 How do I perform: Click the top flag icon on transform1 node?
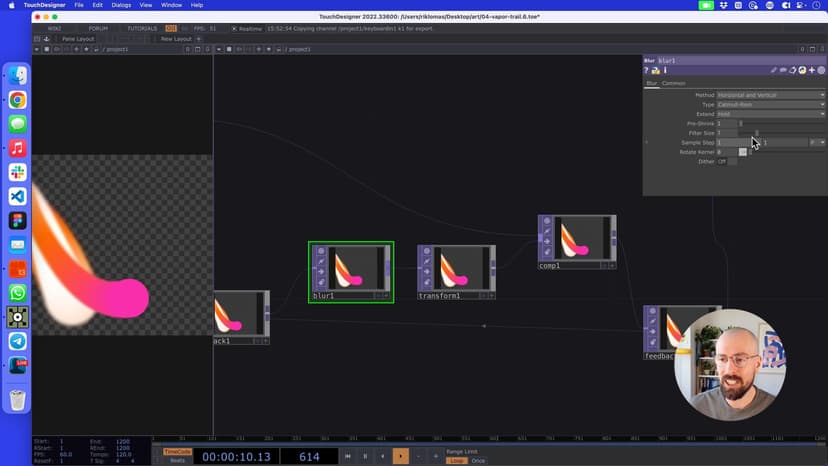pyautogui.click(x=427, y=252)
